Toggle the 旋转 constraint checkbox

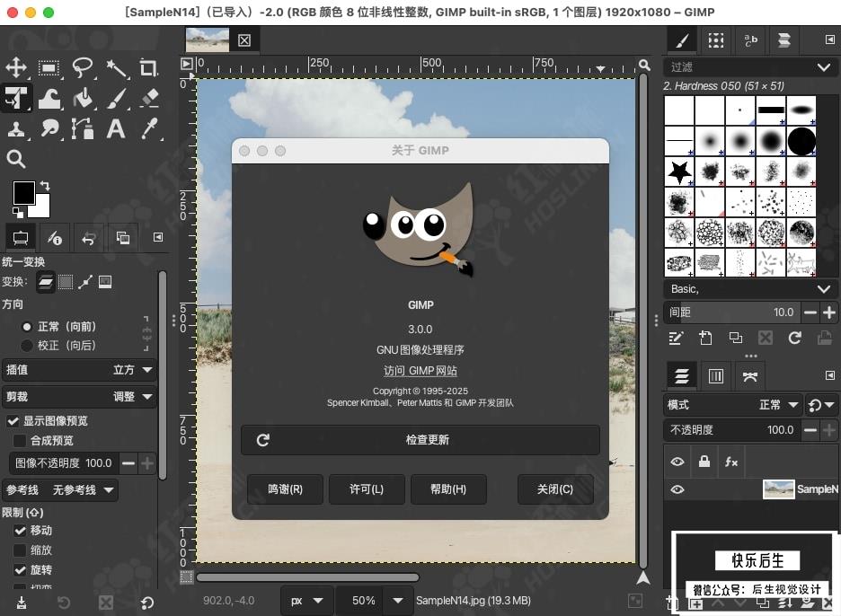click(x=20, y=570)
